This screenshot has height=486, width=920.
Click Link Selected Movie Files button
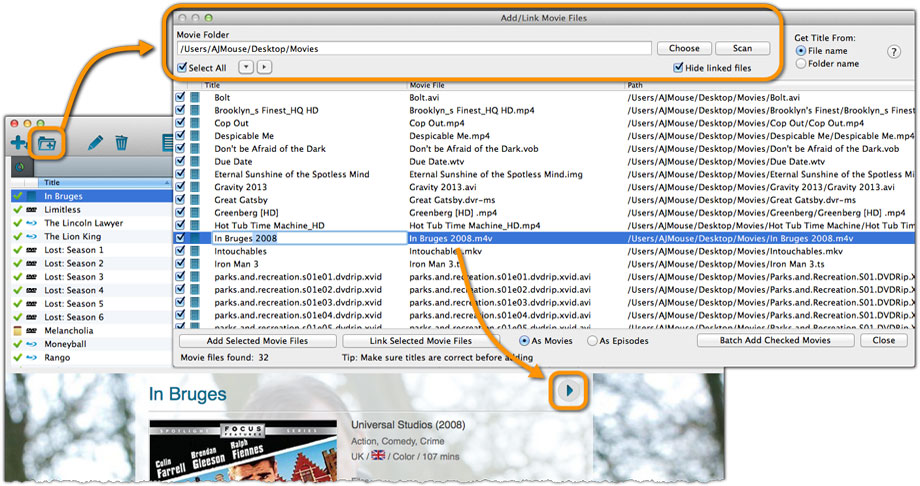pyautogui.click(x=421, y=340)
